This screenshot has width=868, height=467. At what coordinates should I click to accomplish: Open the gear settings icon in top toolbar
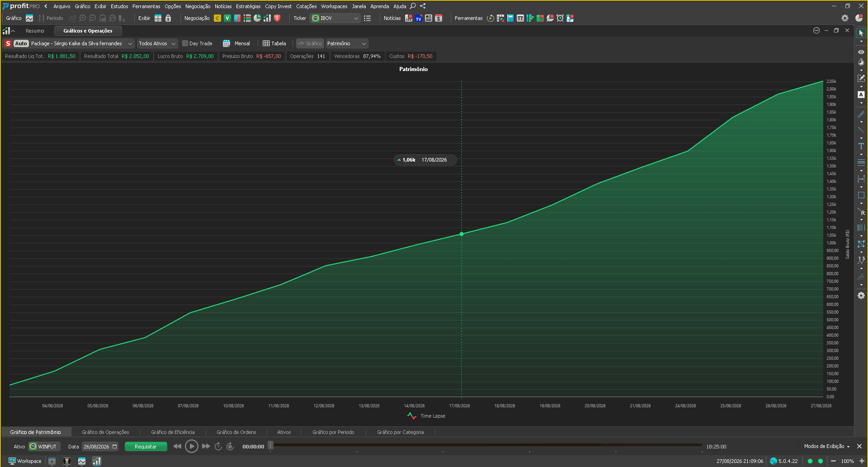[x=844, y=18]
